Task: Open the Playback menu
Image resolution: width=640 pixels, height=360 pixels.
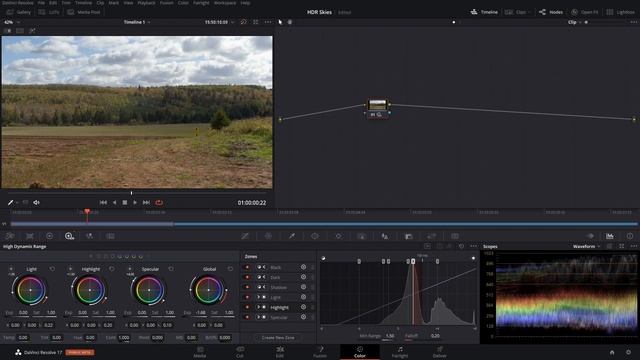Action: (146, 3)
